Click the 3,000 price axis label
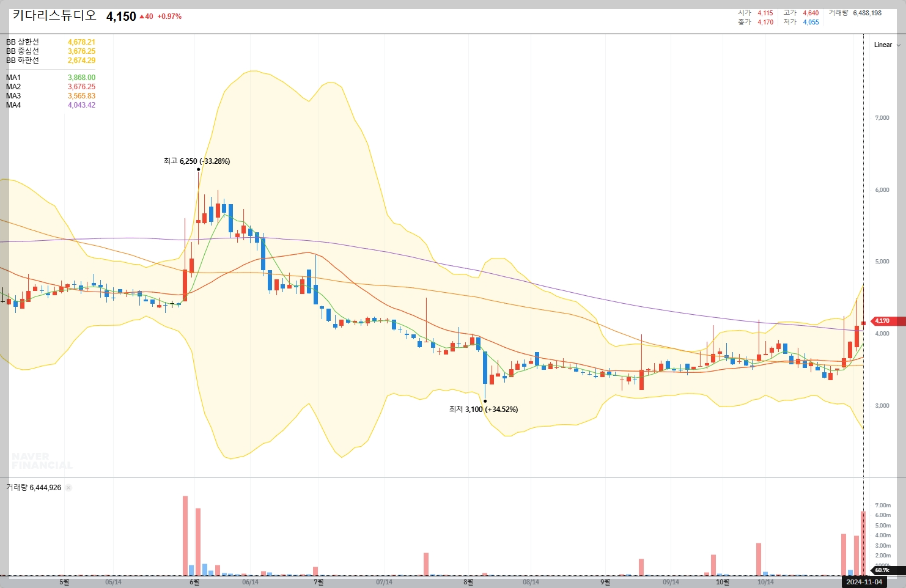Screen dimensions: 906x588 [x=882, y=406]
